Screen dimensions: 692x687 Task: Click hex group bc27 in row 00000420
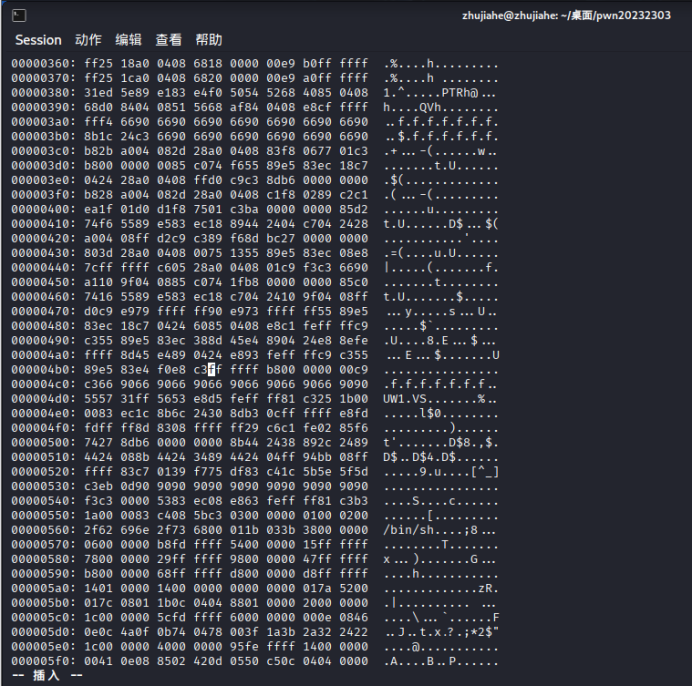point(281,238)
